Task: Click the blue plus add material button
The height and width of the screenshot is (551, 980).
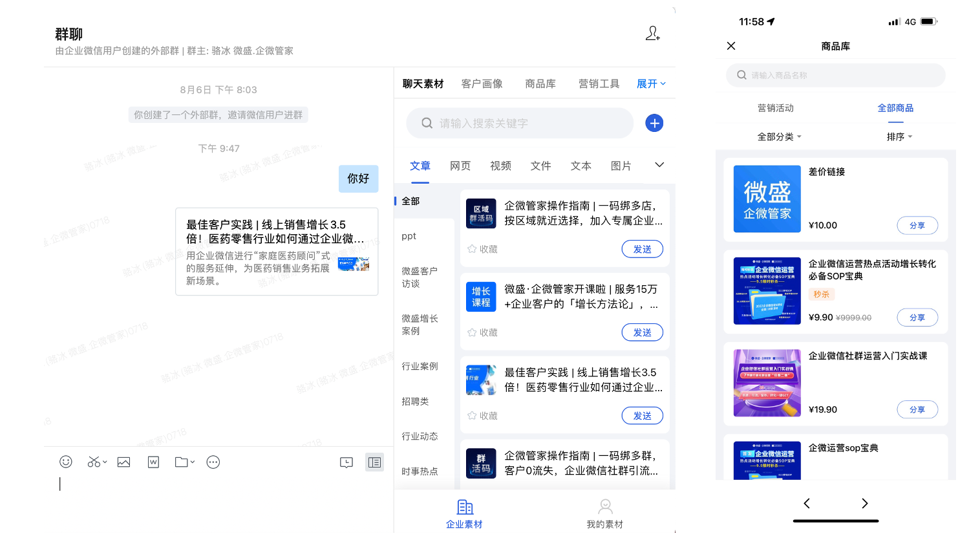Action: 654,123
